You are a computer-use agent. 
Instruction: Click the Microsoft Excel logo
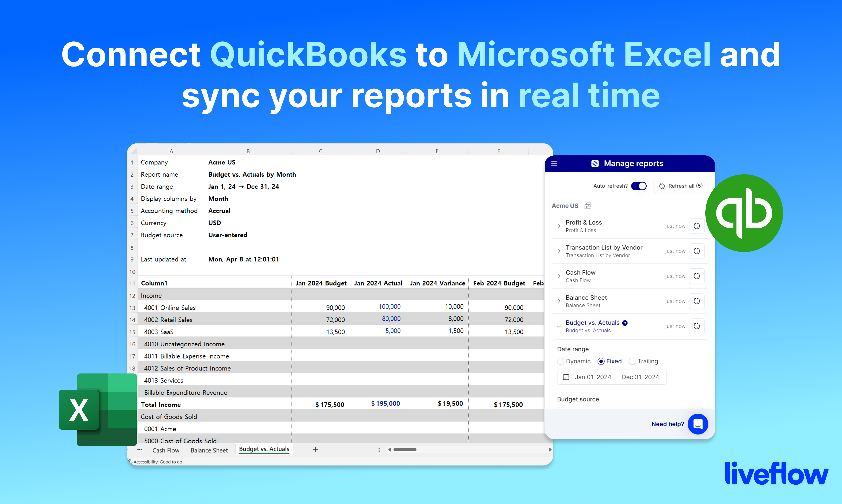(x=98, y=410)
